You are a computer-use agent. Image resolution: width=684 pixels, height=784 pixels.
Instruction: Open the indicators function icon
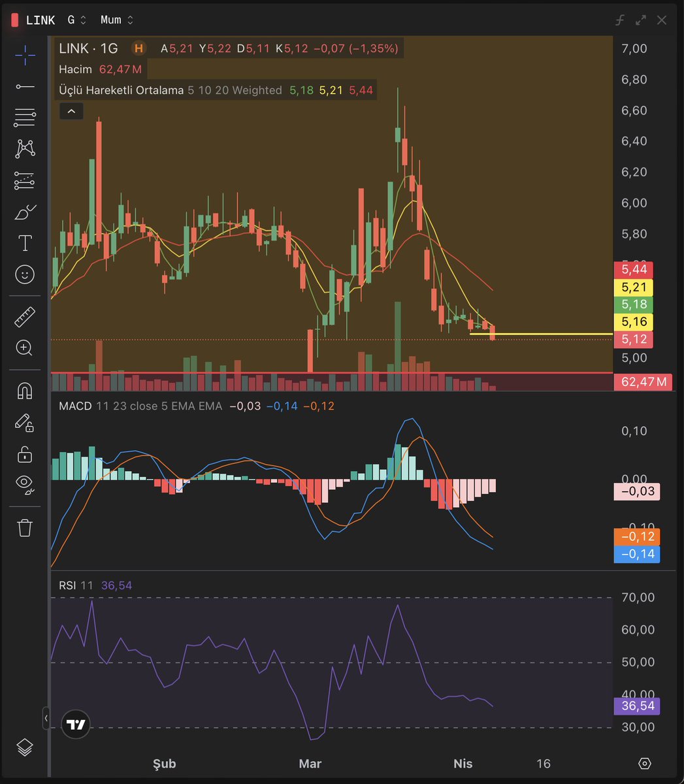pos(620,20)
